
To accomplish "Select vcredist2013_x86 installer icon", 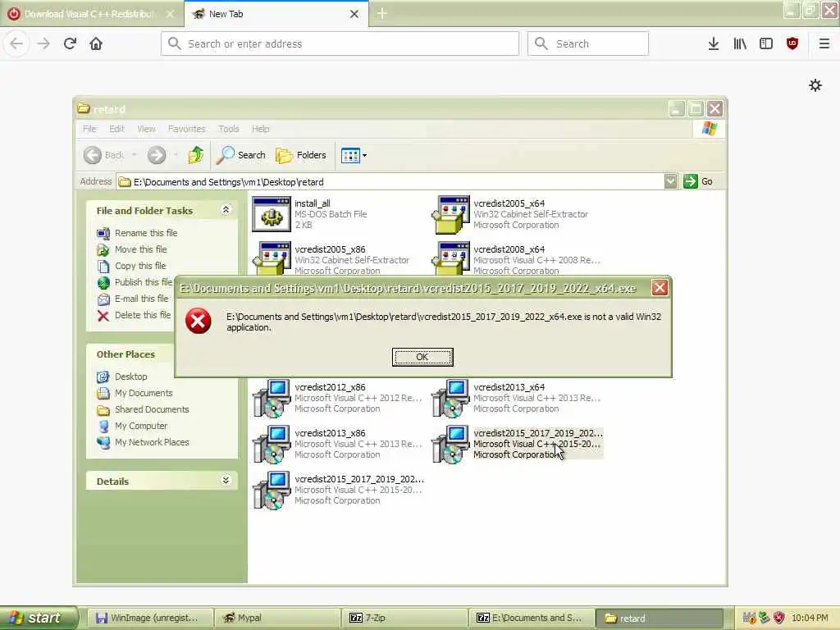I will click(272, 444).
